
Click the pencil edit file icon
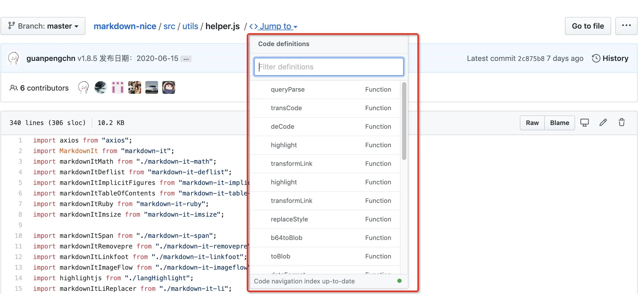[x=603, y=123]
